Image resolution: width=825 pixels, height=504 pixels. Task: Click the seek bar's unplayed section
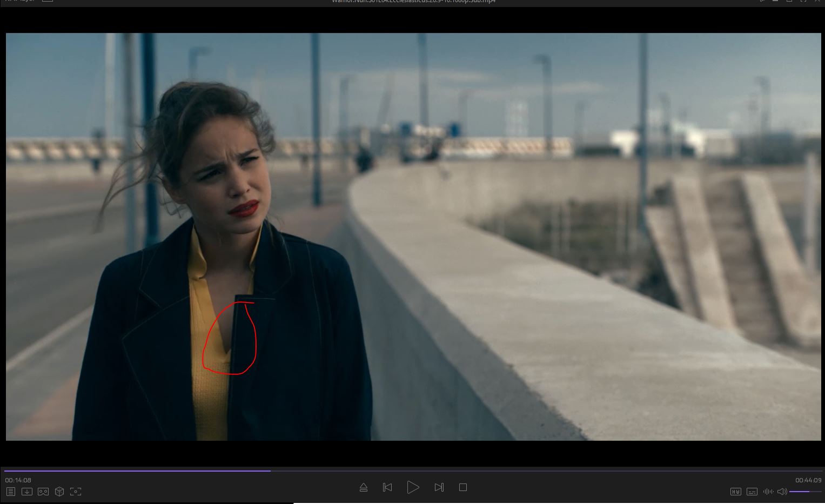pos(540,471)
